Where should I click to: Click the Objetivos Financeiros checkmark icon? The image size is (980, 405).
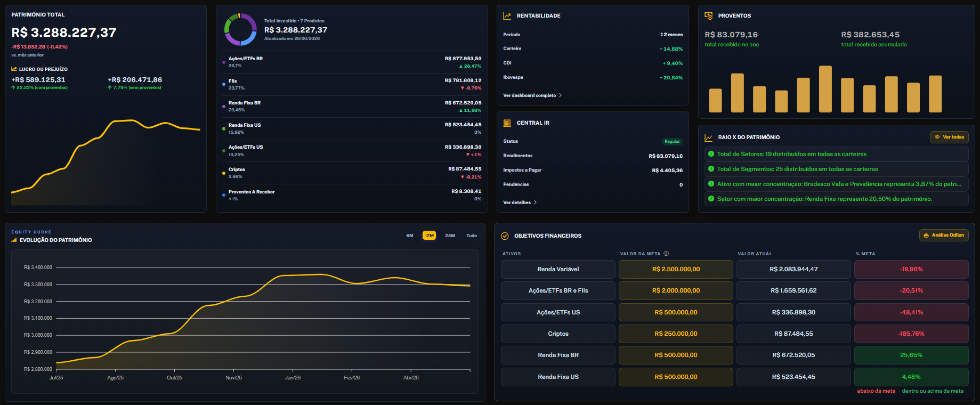(x=505, y=236)
